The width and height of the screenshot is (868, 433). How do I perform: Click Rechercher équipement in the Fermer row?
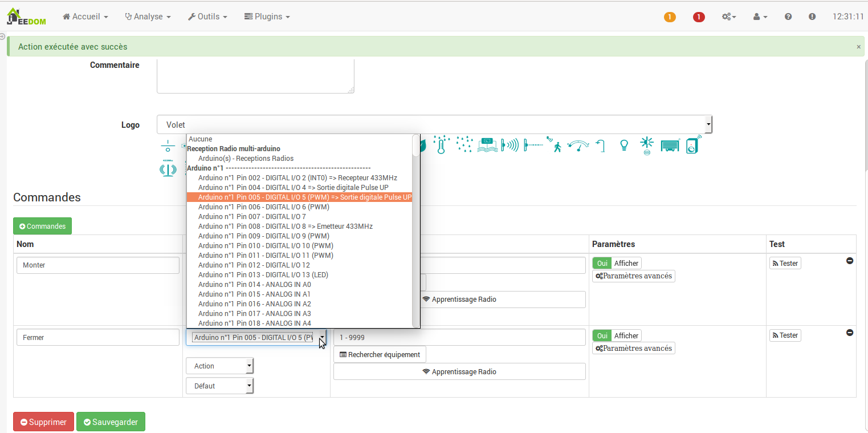click(x=380, y=354)
